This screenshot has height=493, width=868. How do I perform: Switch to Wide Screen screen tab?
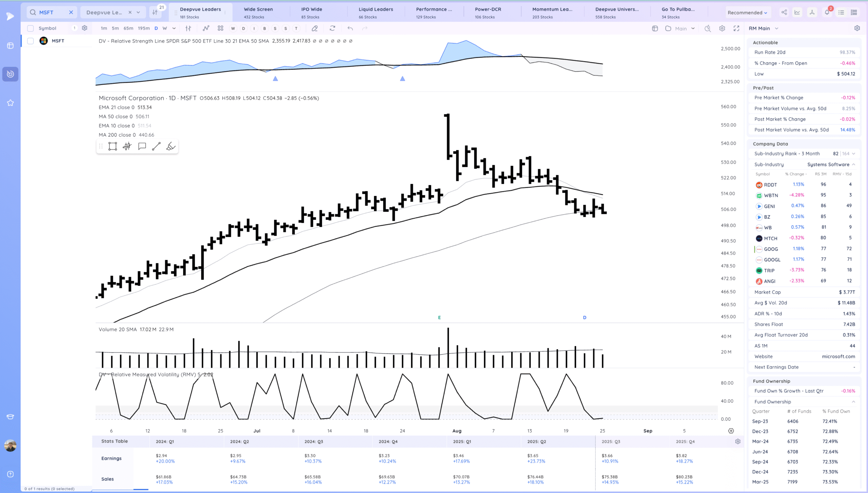tap(258, 13)
